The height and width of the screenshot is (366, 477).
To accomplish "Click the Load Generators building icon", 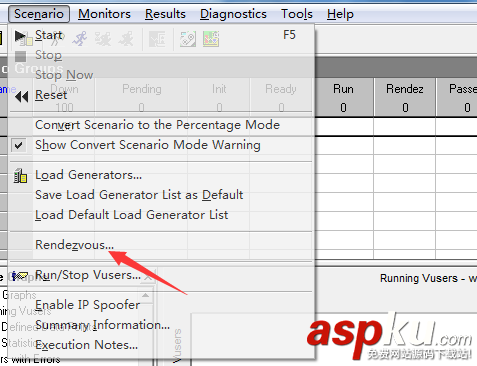I will [20, 176].
